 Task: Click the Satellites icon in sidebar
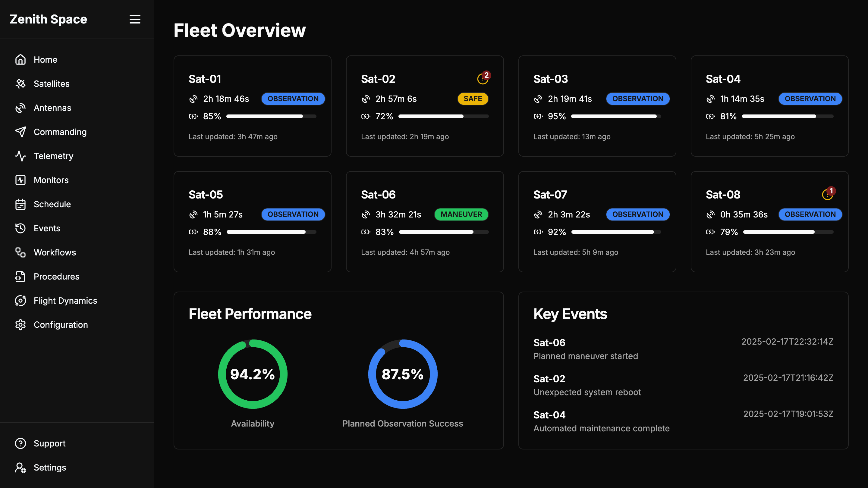tap(20, 83)
